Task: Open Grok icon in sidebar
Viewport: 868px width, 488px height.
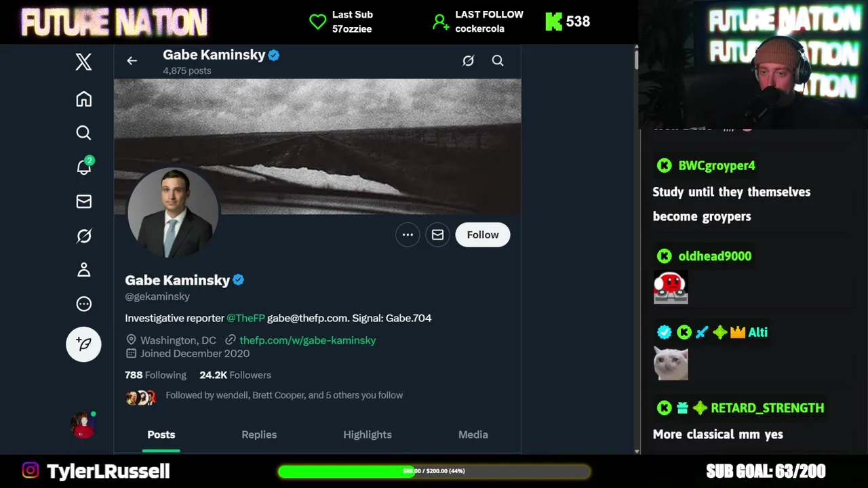Action: [x=83, y=236]
